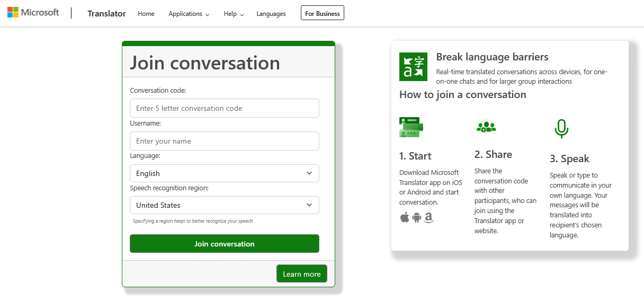
Task: Click the region helper text about recognizing speech
Action: [193, 221]
